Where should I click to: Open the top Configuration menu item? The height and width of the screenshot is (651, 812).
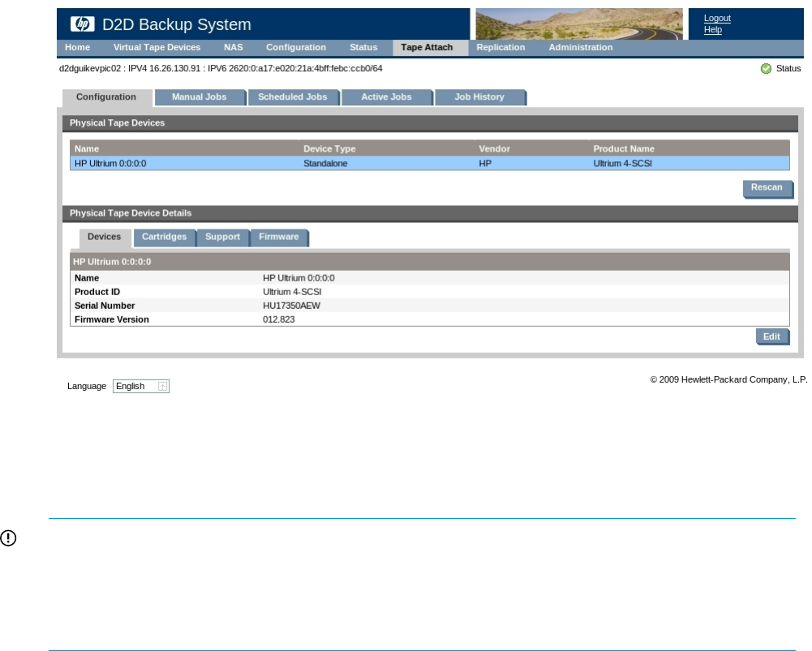[296, 47]
